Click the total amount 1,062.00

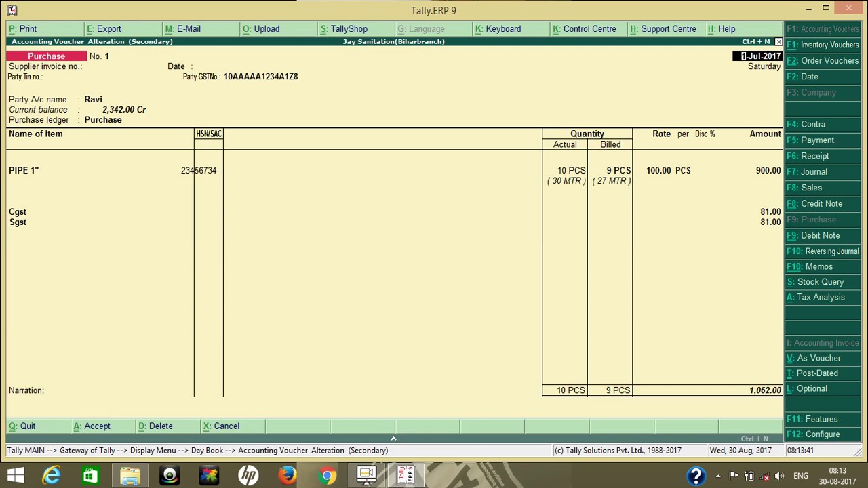pos(765,390)
